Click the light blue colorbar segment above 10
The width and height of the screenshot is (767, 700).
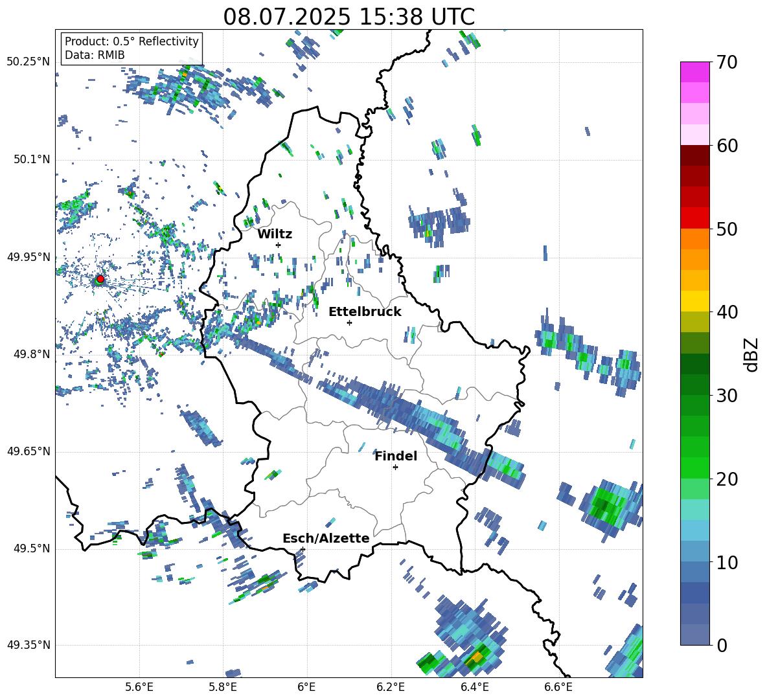coord(694,552)
